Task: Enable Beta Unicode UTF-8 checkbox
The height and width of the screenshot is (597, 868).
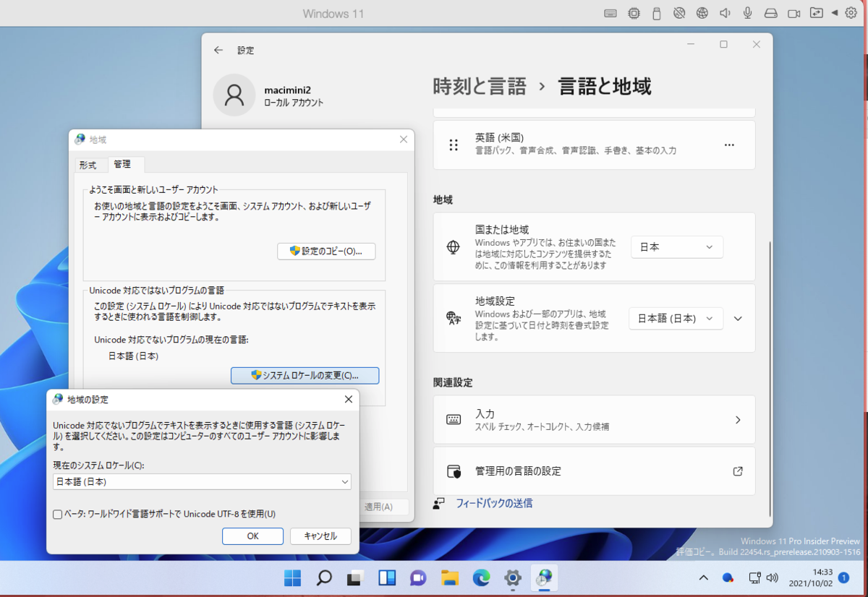Action: [58, 514]
